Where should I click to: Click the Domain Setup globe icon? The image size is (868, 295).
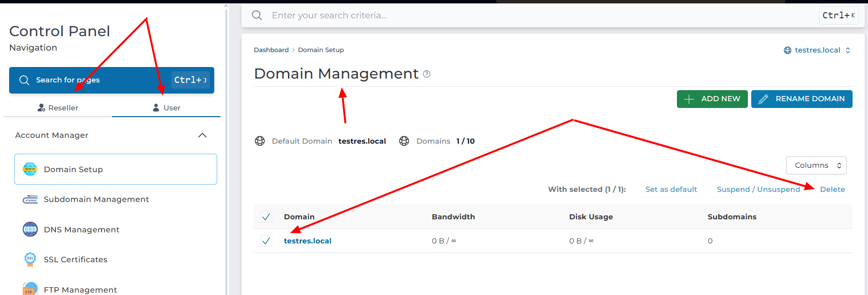coord(30,169)
